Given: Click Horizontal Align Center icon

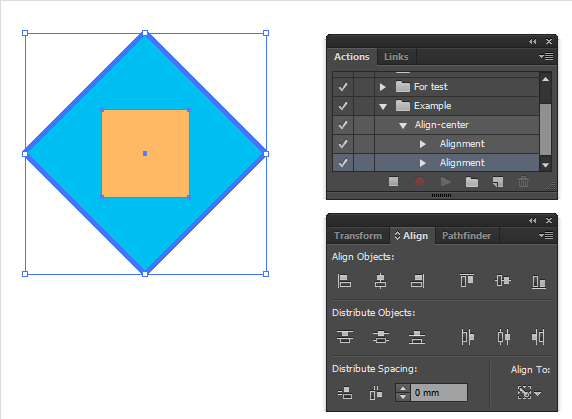Looking at the screenshot, I should (x=380, y=281).
